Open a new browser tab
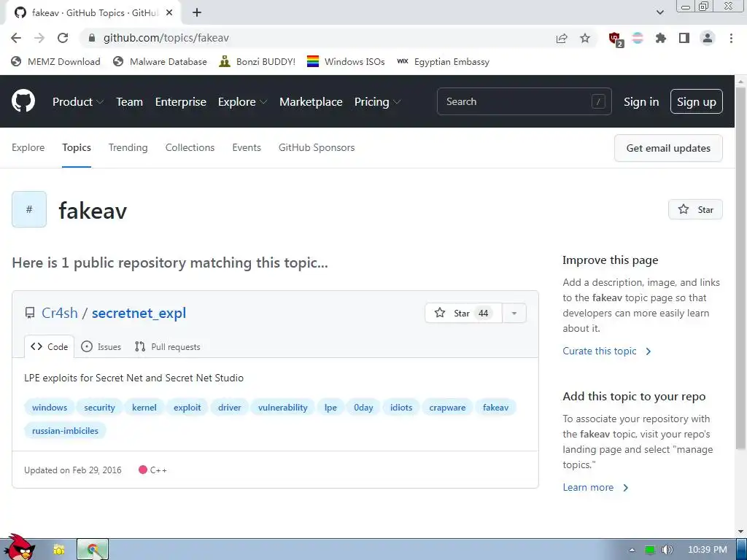This screenshot has width=747, height=560. pos(197,13)
